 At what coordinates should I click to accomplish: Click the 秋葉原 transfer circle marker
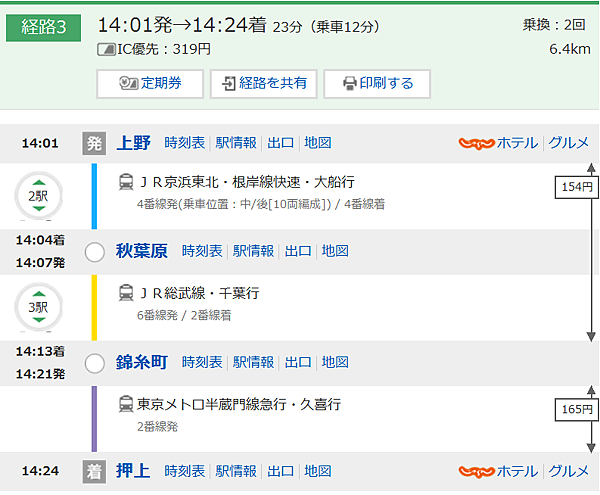click(95, 252)
